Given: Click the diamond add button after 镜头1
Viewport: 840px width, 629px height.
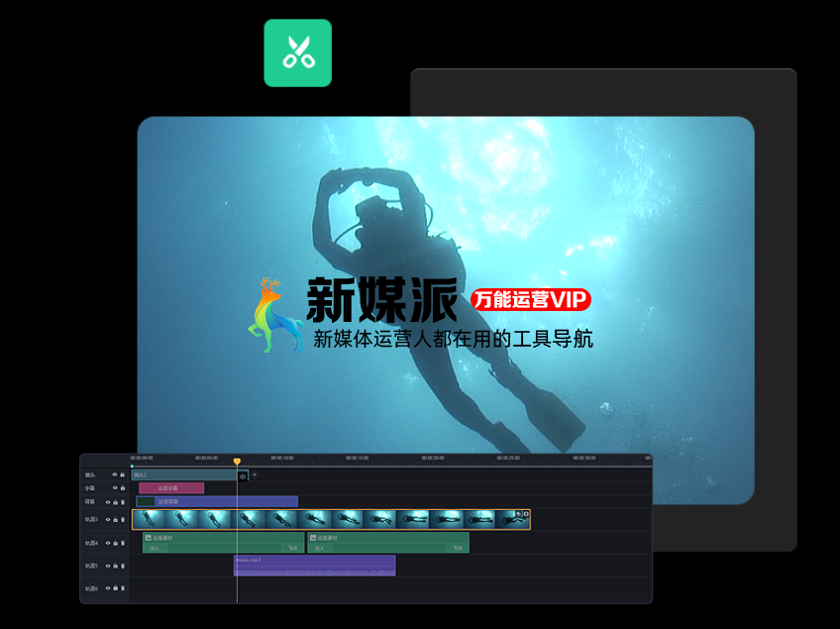Looking at the screenshot, I should (255, 474).
